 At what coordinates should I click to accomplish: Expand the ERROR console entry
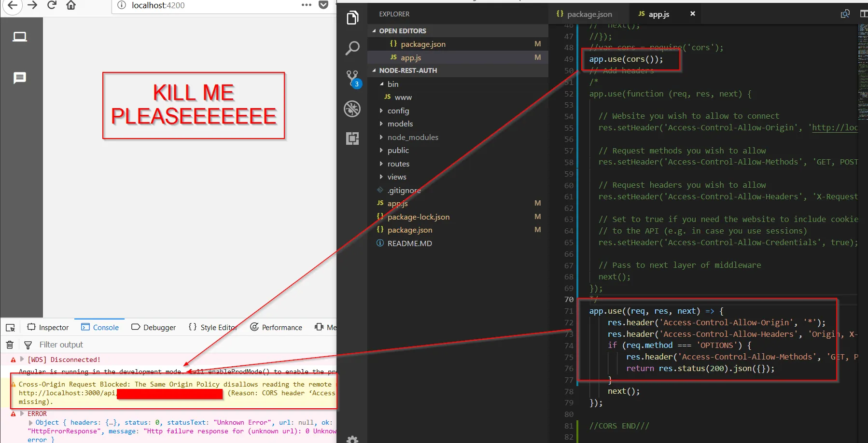[x=22, y=414]
